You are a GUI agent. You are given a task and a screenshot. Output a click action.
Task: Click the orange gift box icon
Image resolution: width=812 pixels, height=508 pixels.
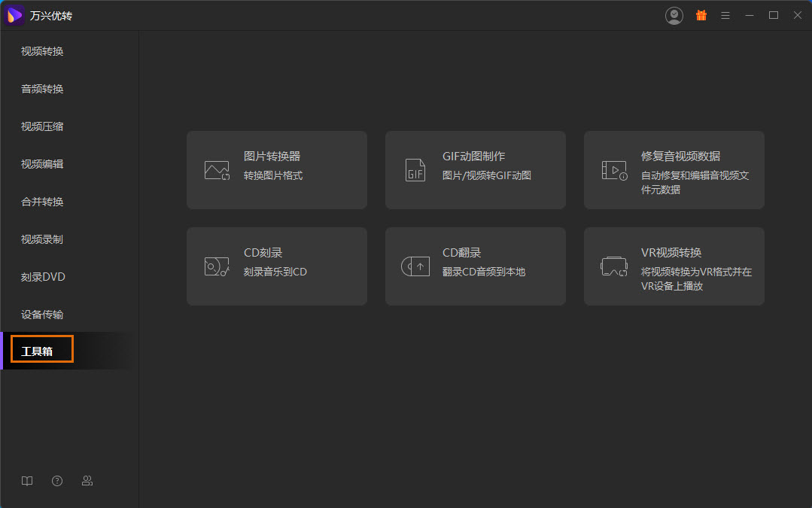point(701,15)
